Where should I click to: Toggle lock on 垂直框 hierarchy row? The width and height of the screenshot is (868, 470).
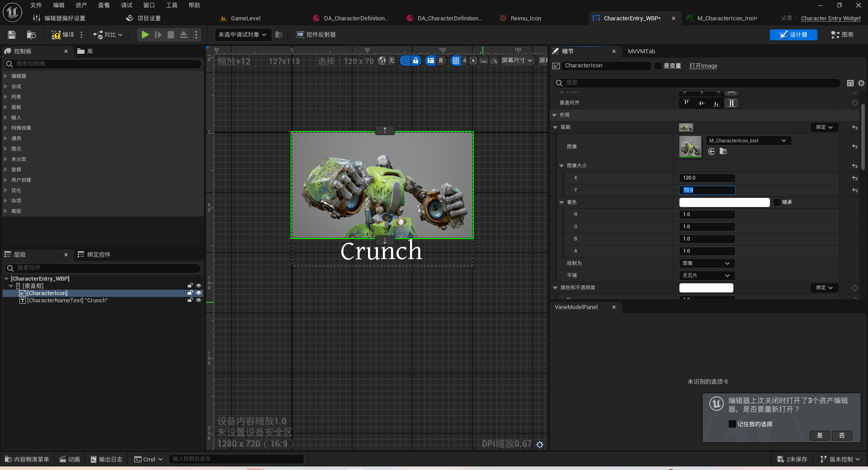click(x=190, y=286)
